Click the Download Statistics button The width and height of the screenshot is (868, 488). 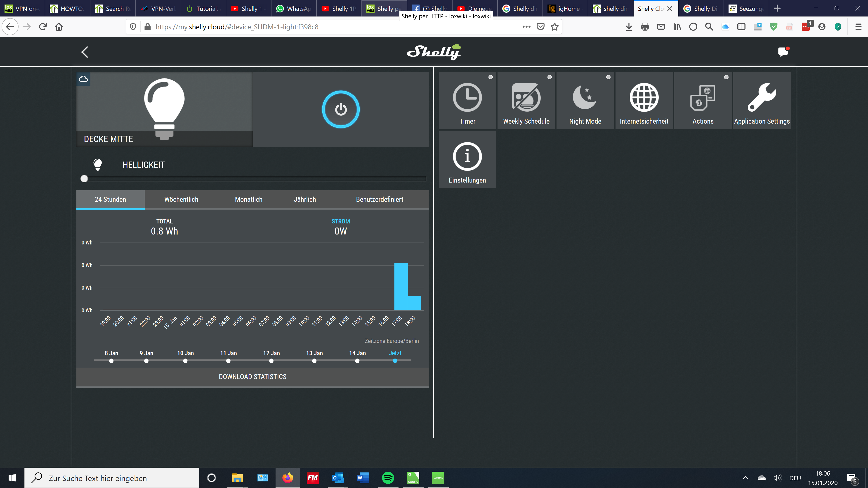click(253, 377)
